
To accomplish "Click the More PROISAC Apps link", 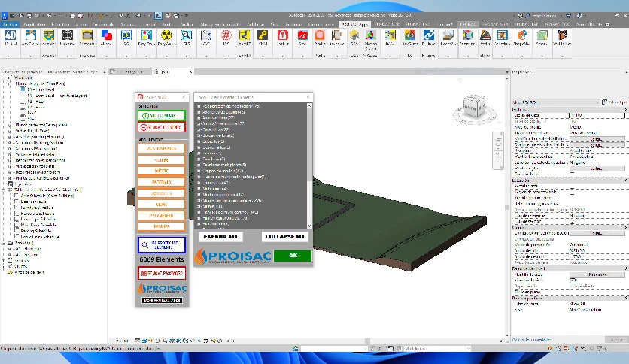I will point(162,300).
